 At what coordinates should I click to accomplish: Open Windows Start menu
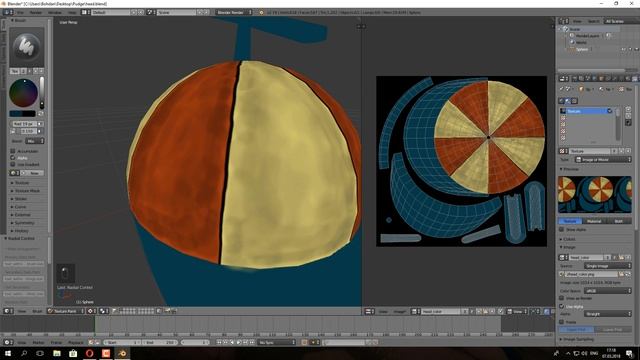[x=8, y=353]
